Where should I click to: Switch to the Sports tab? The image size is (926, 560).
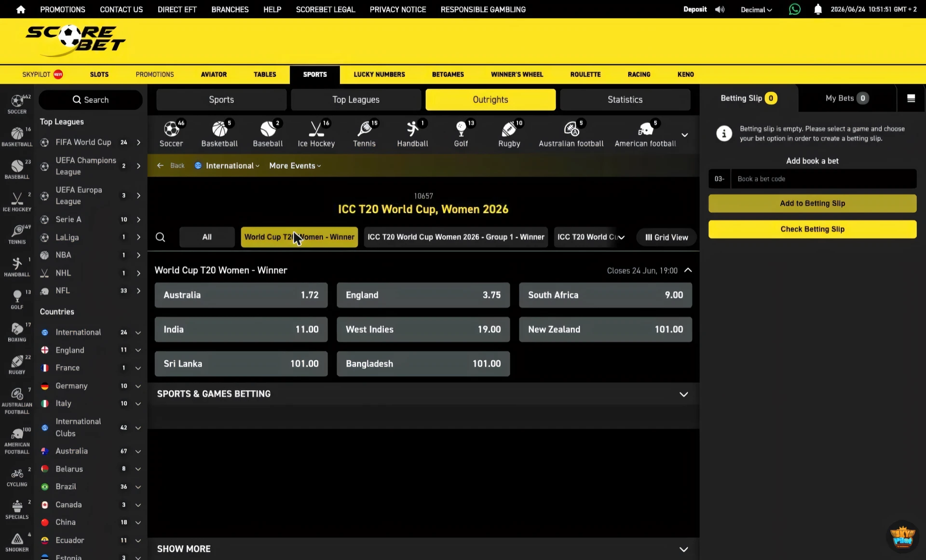221,100
